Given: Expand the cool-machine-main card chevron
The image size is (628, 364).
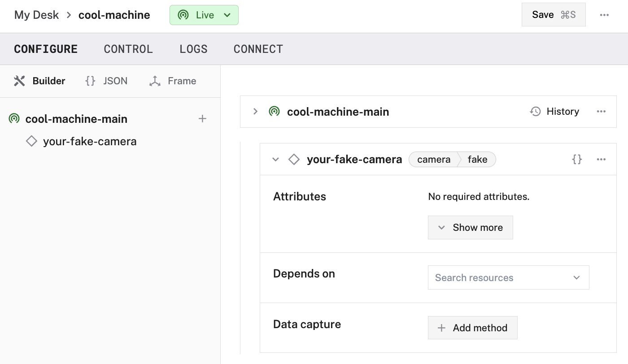Looking at the screenshot, I should pyautogui.click(x=255, y=111).
